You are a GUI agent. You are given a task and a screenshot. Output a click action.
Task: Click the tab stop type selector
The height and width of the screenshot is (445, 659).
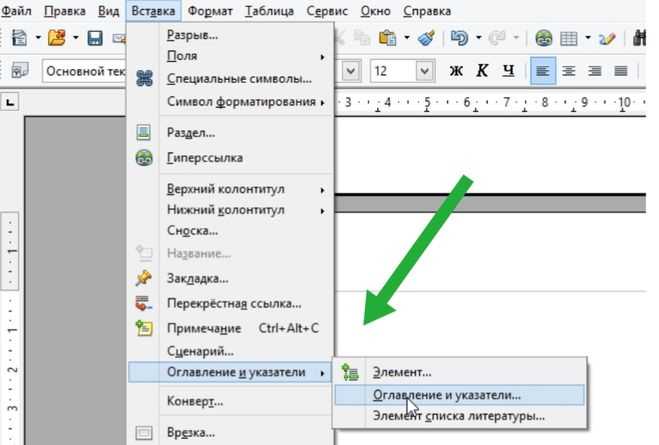pos(10,102)
